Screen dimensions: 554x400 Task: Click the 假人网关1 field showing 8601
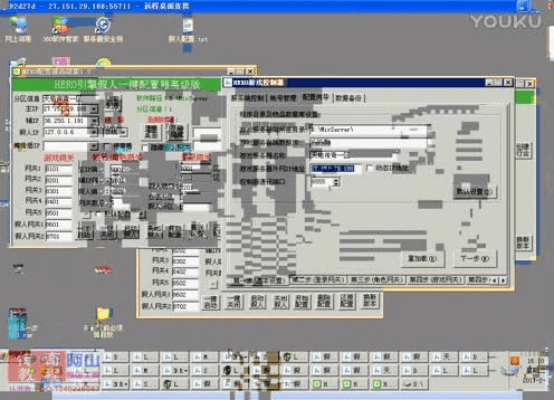(59, 224)
